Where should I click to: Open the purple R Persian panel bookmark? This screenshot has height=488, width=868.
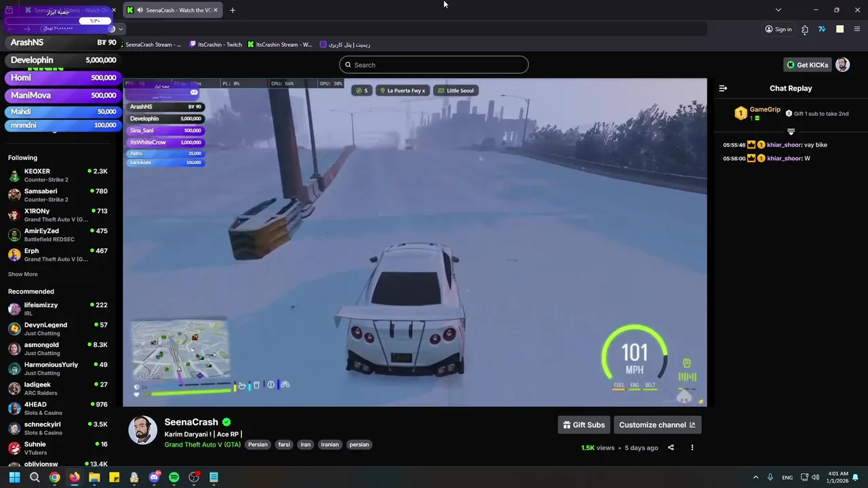[345, 45]
